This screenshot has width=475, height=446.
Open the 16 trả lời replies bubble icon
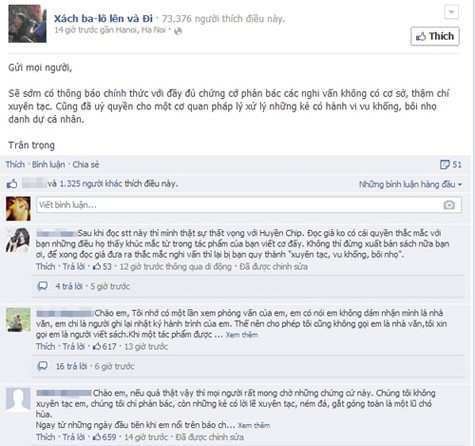point(43,366)
